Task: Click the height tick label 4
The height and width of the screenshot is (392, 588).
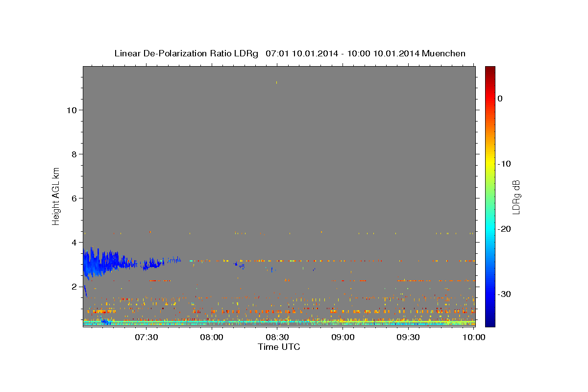Action: 74,243
